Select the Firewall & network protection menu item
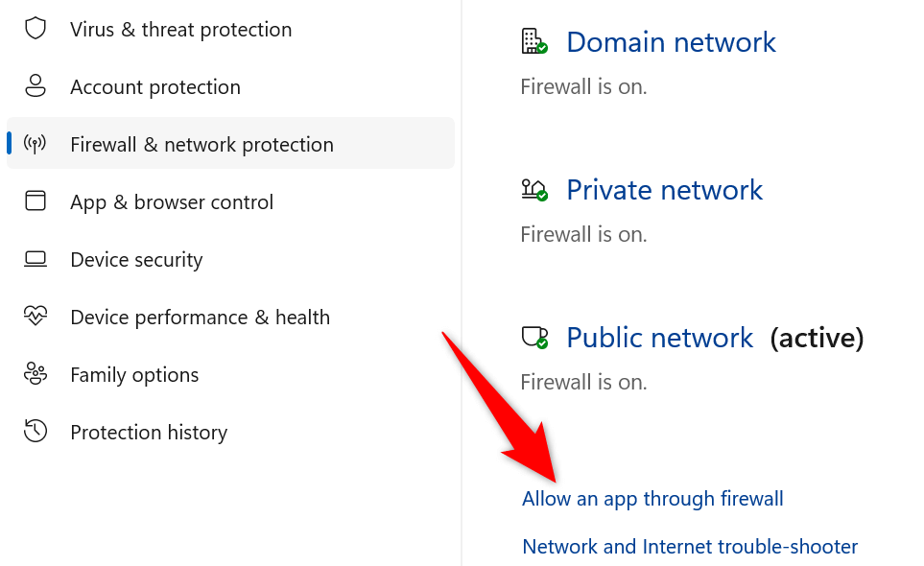The image size is (924, 566). 201,143
